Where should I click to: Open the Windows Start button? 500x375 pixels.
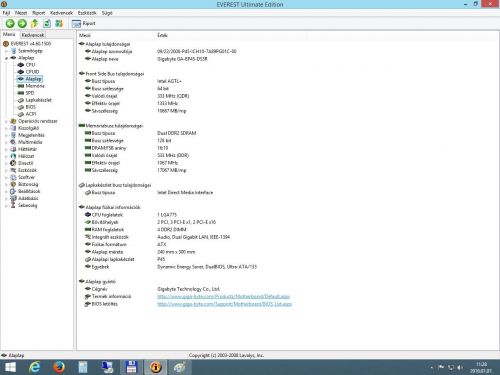[x=10, y=367]
